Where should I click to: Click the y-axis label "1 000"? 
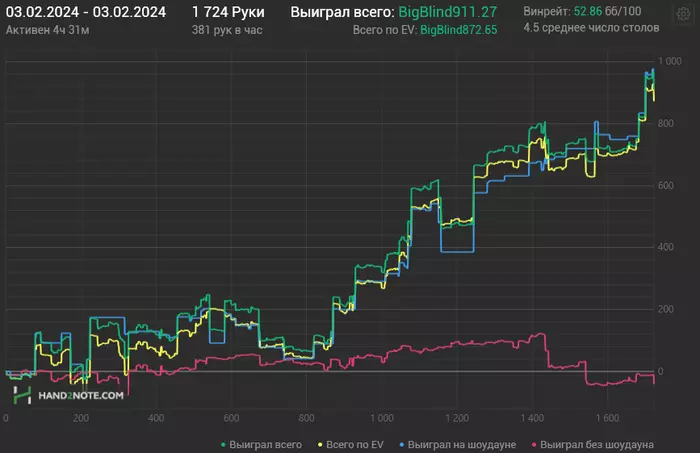670,61
